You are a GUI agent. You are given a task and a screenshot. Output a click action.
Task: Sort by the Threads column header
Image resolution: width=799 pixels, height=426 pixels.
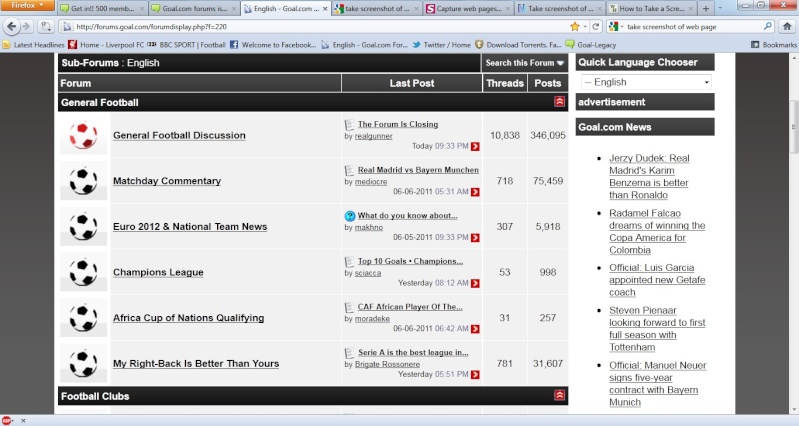point(504,83)
